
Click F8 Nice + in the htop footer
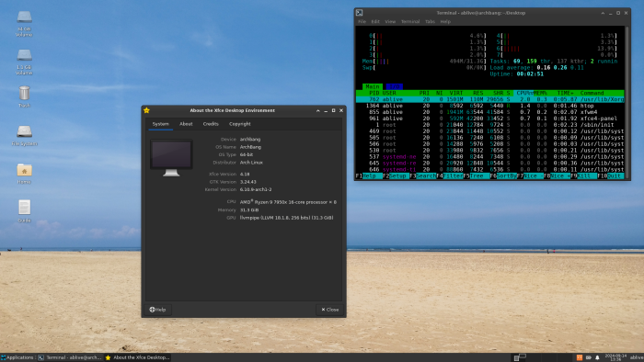click(x=557, y=175)
